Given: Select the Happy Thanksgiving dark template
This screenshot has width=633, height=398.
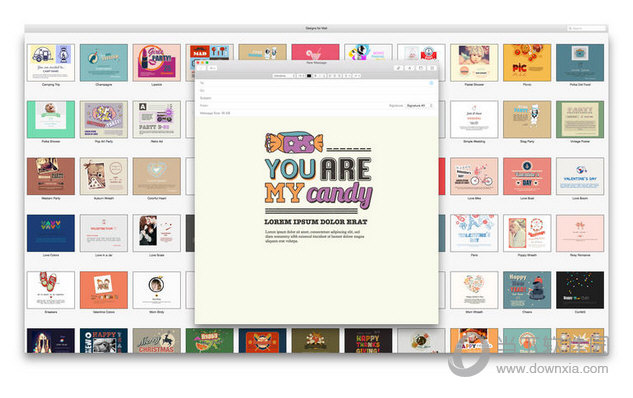Looking at the screenshot, I should pyautogui.click(x=368, y=341).
